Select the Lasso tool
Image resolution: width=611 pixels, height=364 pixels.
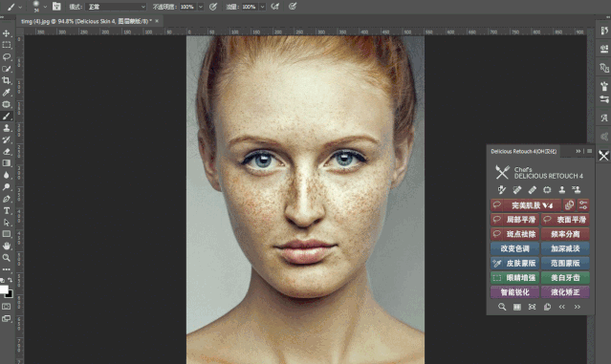click(x=7, y=56)
